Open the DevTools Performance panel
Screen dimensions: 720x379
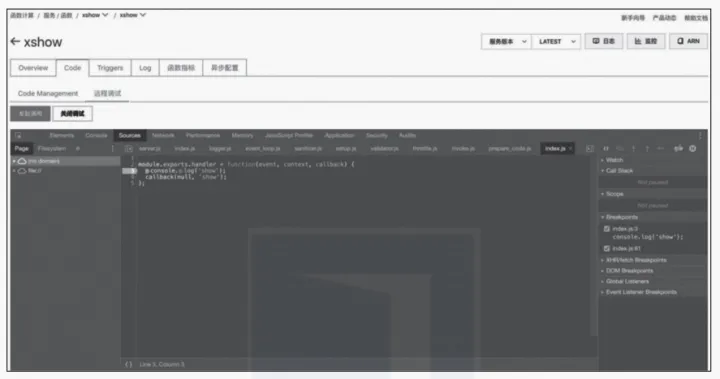[x=203, y=136]
